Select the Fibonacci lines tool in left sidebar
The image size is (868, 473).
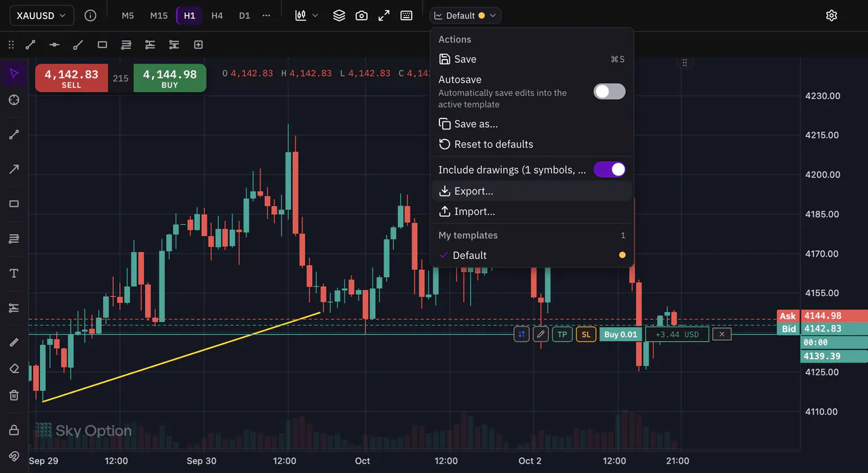tap(14, 239)
